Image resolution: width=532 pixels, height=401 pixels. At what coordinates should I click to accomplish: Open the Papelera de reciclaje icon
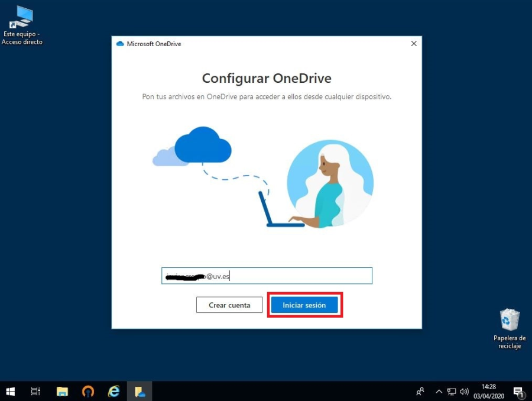(510, 328)
